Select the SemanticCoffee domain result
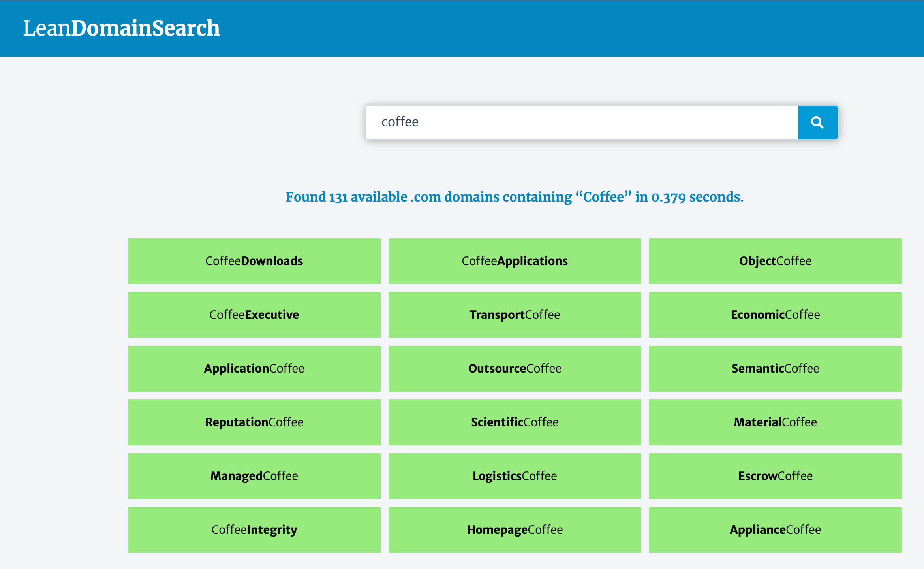Image resolution: width=924 pixels, height=569 pixels. click(776, 369)
